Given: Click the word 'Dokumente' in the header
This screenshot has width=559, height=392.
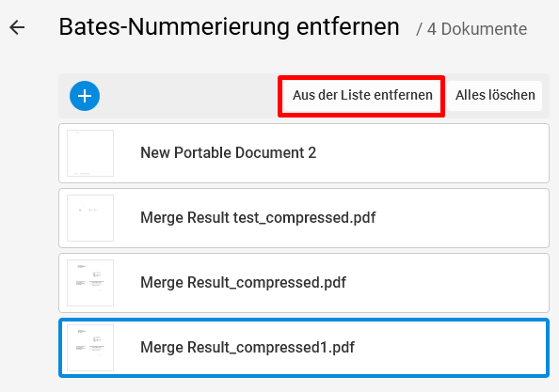Looking at the screenshot, I should coord(484,29).
